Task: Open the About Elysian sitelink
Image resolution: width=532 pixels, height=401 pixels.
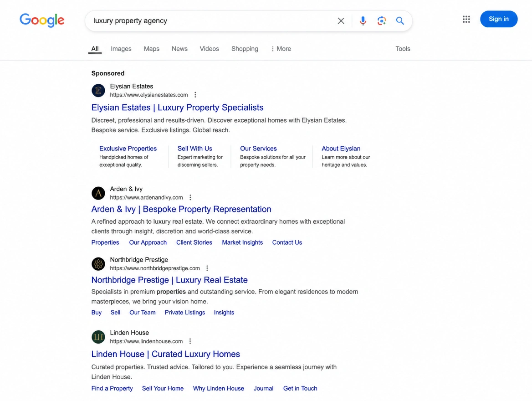Action: pos(341,149)
